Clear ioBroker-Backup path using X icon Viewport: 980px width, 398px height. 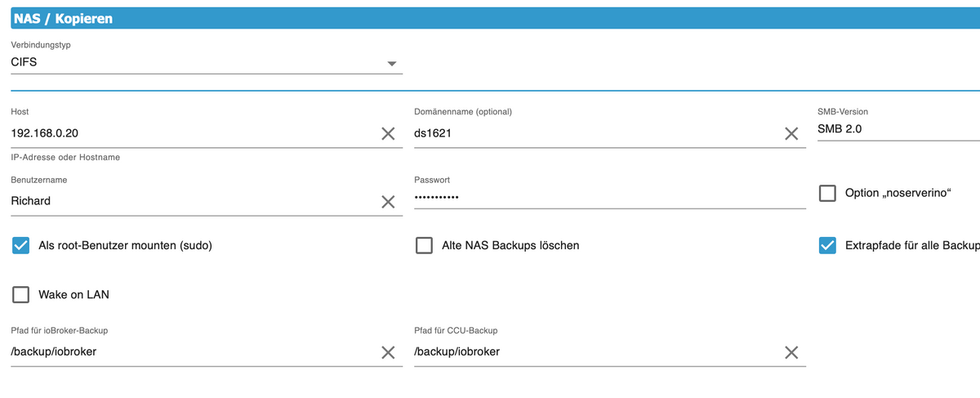[388, 352]
